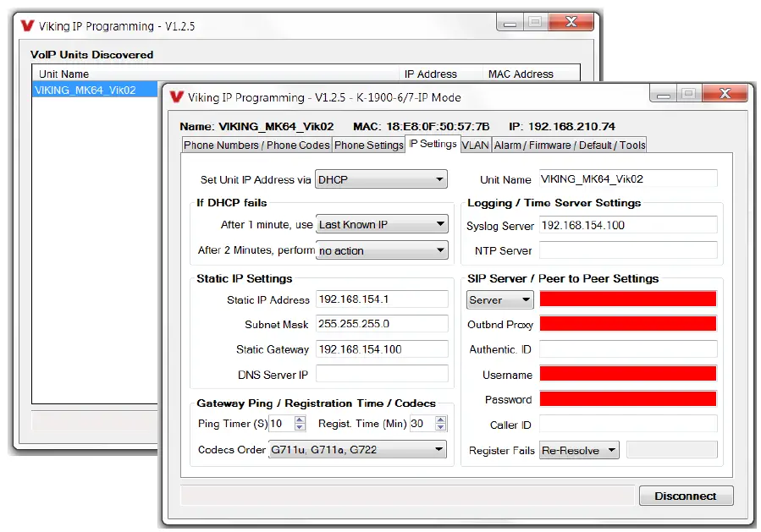
Task: Click the Viking logo icon in the back window title
Action: click(x=27, y=25)
